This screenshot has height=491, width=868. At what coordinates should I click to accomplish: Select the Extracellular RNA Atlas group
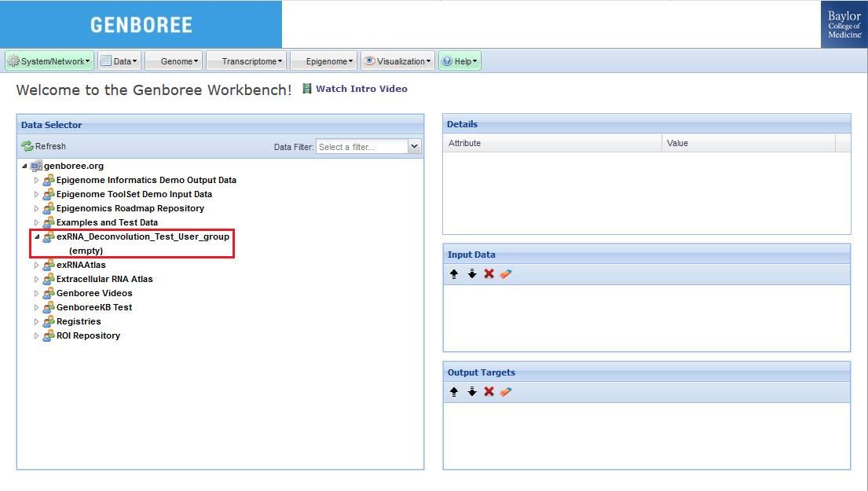[104, 279]
